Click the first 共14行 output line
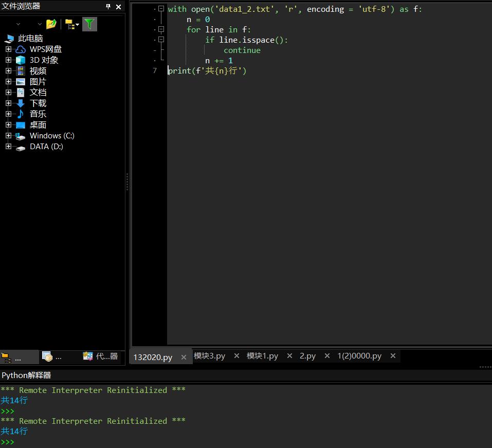The width and height of the screenshot is (492, 448). pos(14,400)
